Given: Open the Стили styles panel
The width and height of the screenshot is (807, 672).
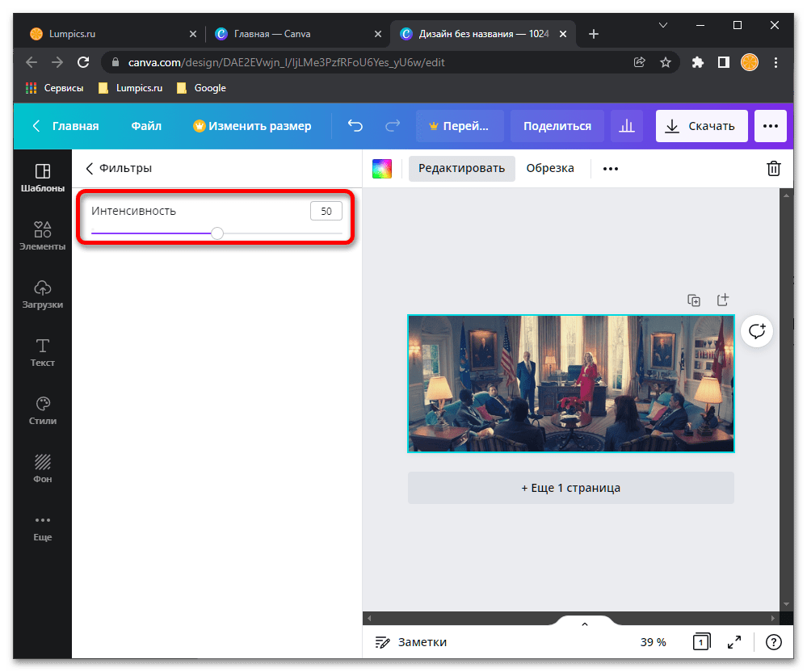Looking at the screenshot, I should pyautogui.click(x=42, y=410).
